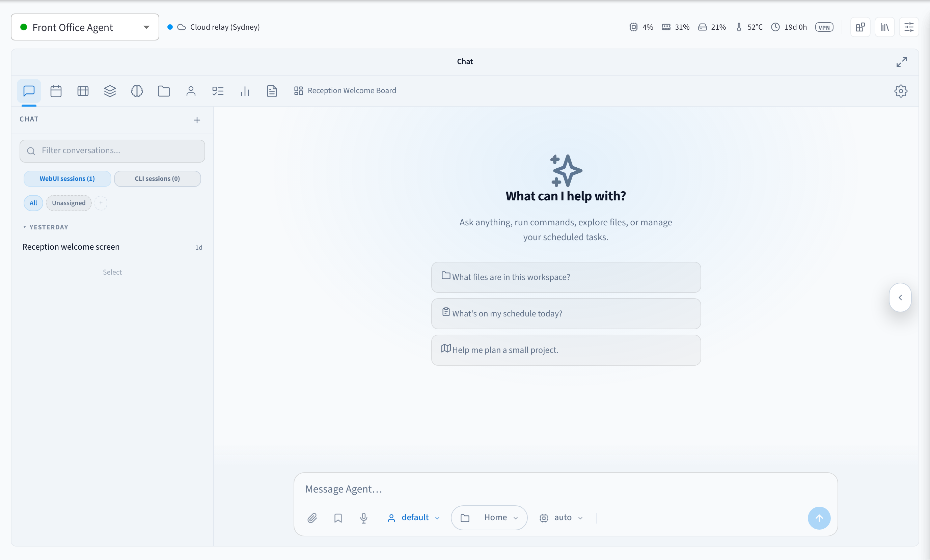Switch to CLI sessions (0) tab
The image size is (930, 560).
[157, 178]
